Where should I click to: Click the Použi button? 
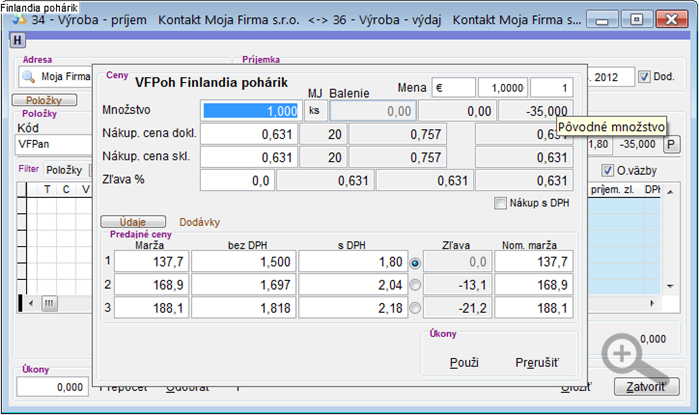(x=464, y=362)
